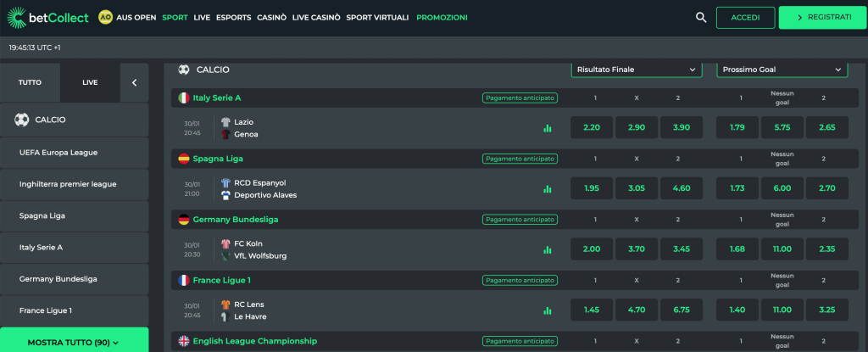Click the Deportivo Alaves jersey icon

pyautogui.click(x=225, y=195)
